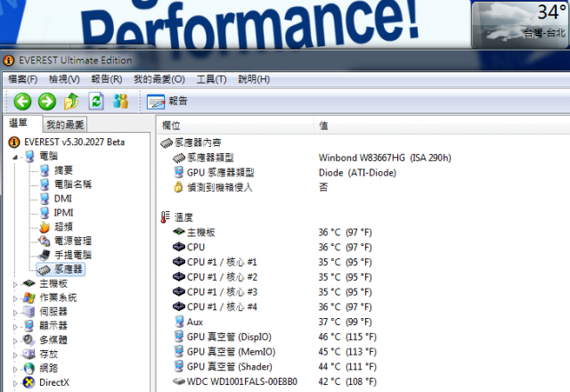This screenshot has height=392, width=570.
Task: Click the 台灣-台北 weather gadget
Action: pyautogui.click(x=520, y=24)
